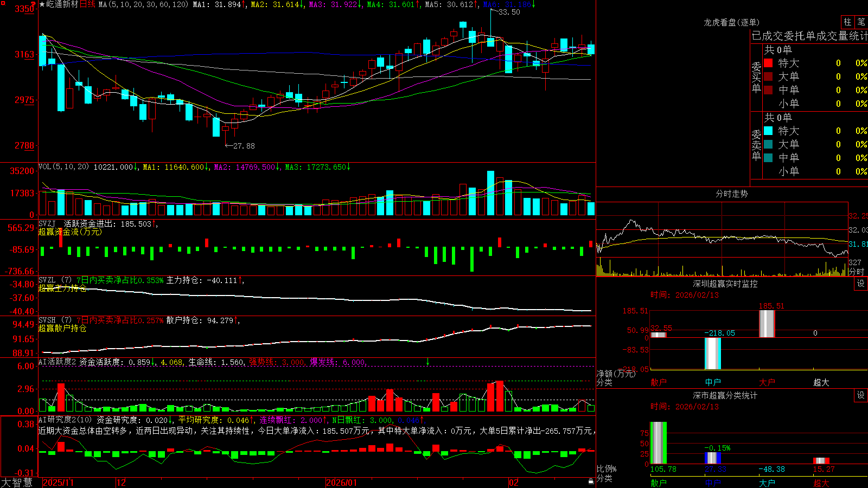The width and height of the screenshot is (868, 488).
Task: Select the AI活跃度2 indicator label
Action: 58,362
